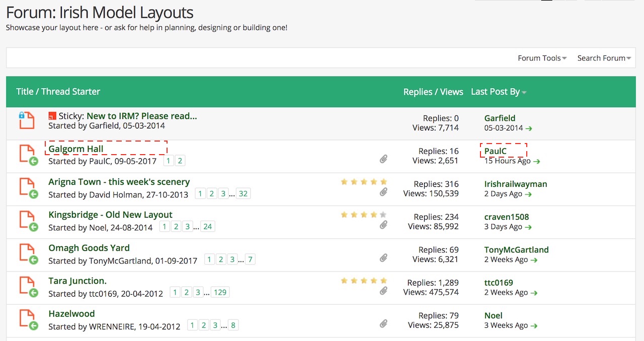644x341 pixels.
Task: Jump to page 2 of Galgorm Hall
Action: click(180, 161)
